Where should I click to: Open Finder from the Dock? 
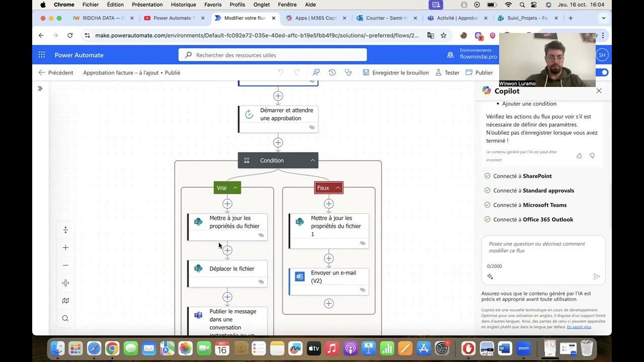pos(57,348)
